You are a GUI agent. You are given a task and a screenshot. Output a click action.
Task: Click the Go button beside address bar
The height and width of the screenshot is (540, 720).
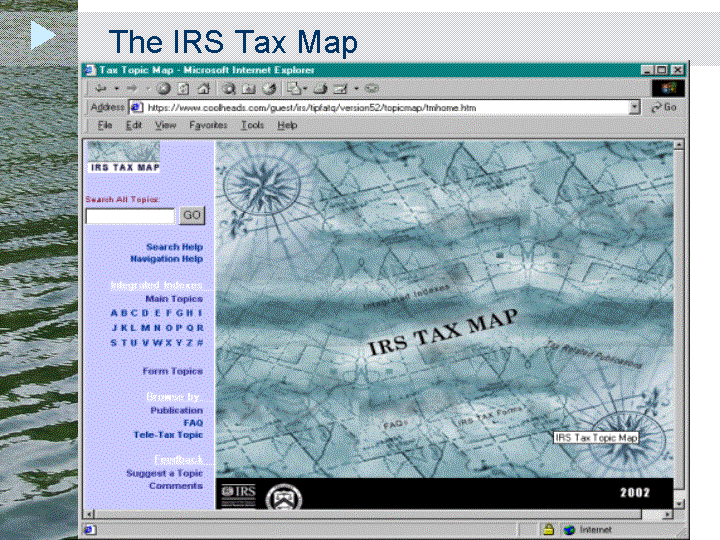coord(664,107)
